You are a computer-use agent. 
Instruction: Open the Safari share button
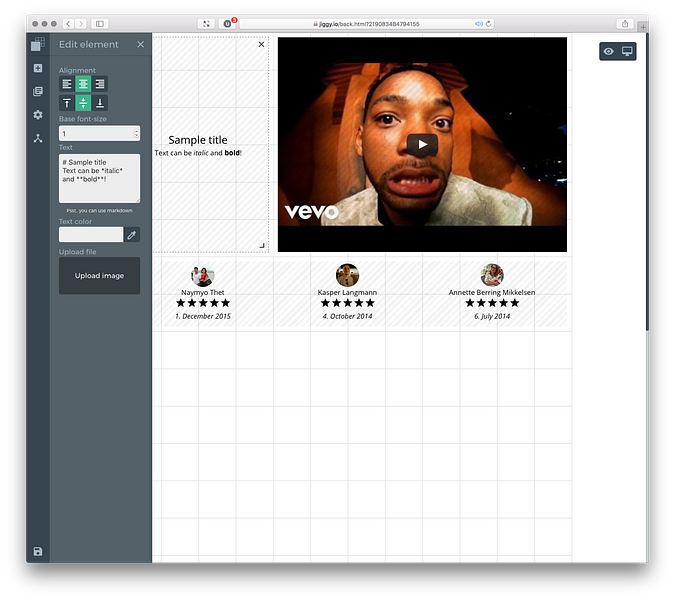tap(625, 24)
